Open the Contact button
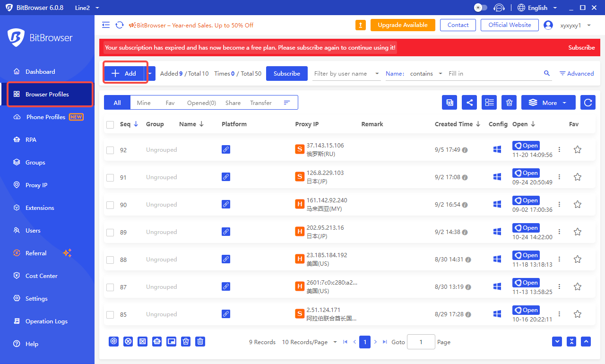Screen dimensions: 605x364 click(458, 25)
